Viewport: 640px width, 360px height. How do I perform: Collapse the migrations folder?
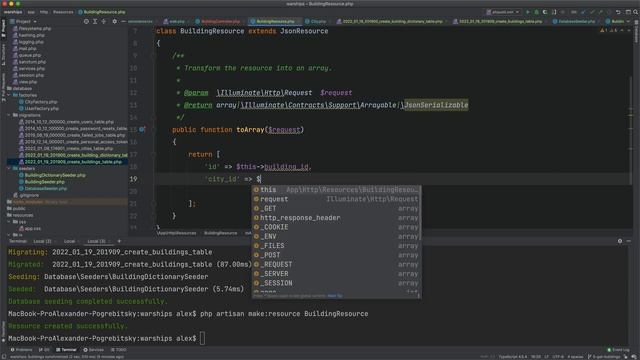coord(9,115)
